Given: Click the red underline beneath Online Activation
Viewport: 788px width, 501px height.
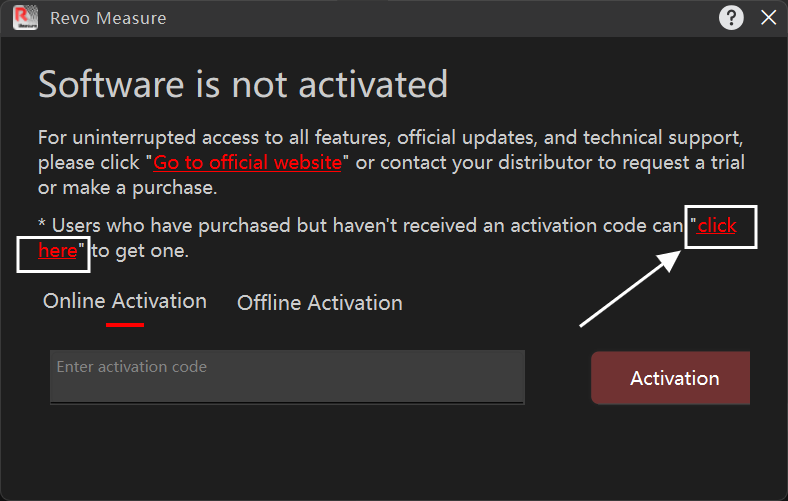Looking at the screenshot, I should tap(125, 323).
